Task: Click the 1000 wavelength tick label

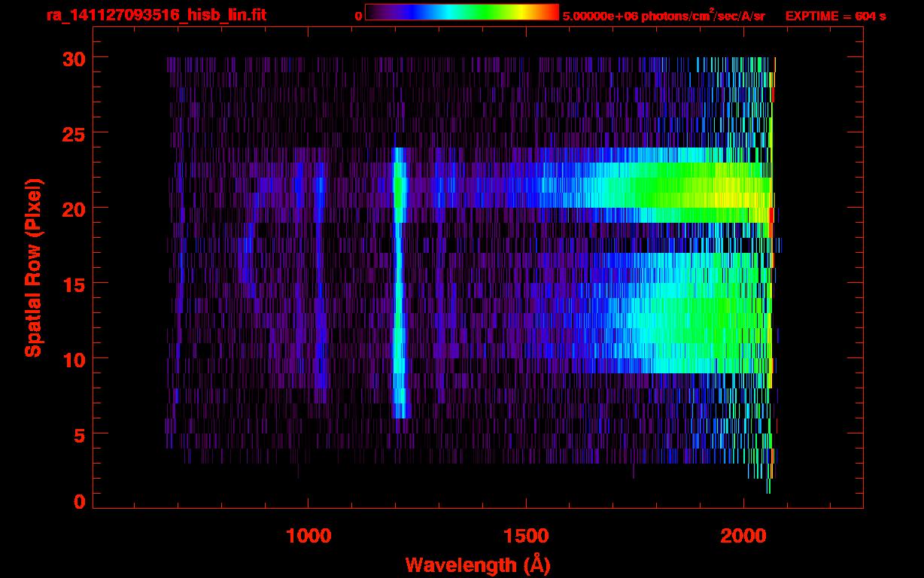Action: [x=308, y=535]
